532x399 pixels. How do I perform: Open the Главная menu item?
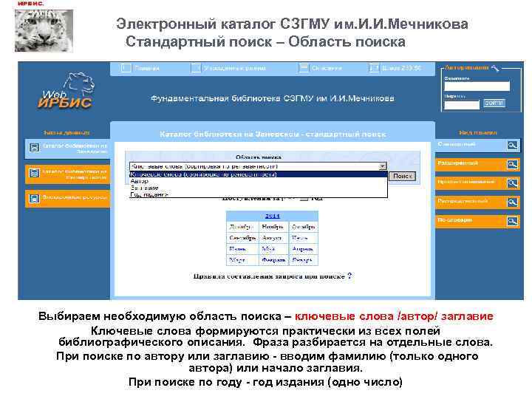click(146, 68)
